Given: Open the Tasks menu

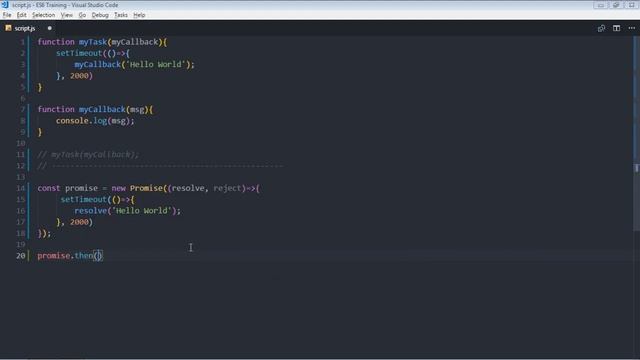Looking at the screenshot, I should click(121, 15).
